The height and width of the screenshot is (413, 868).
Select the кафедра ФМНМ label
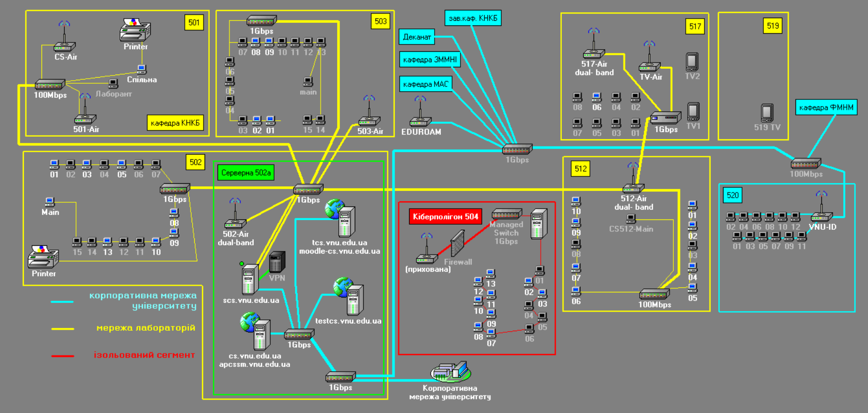(x=826, y=108)
